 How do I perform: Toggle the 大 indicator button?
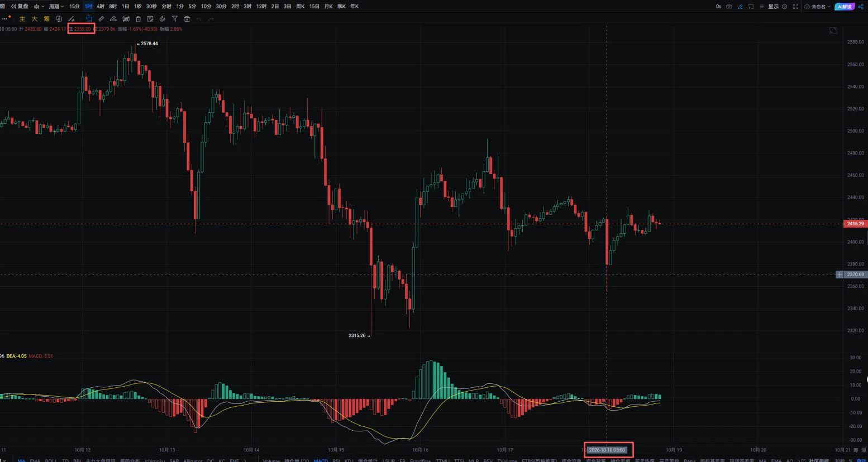[34, 19]
